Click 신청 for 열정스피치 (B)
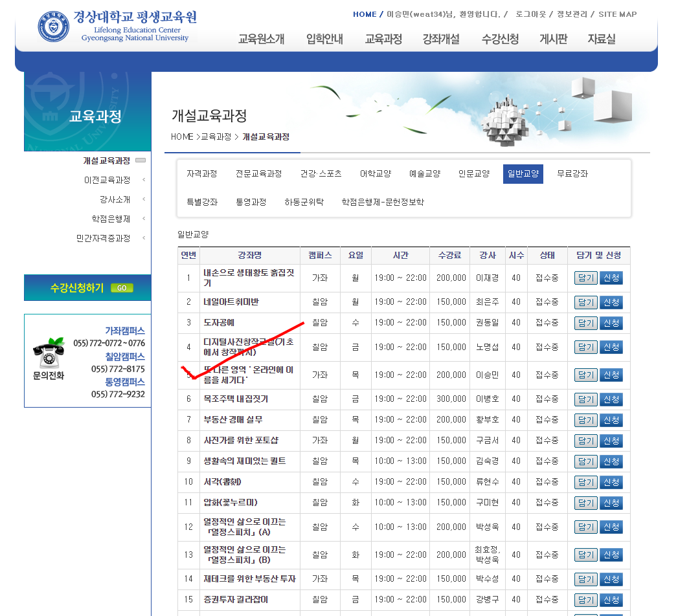Screen dimensions: 678x616 (611, 555)
